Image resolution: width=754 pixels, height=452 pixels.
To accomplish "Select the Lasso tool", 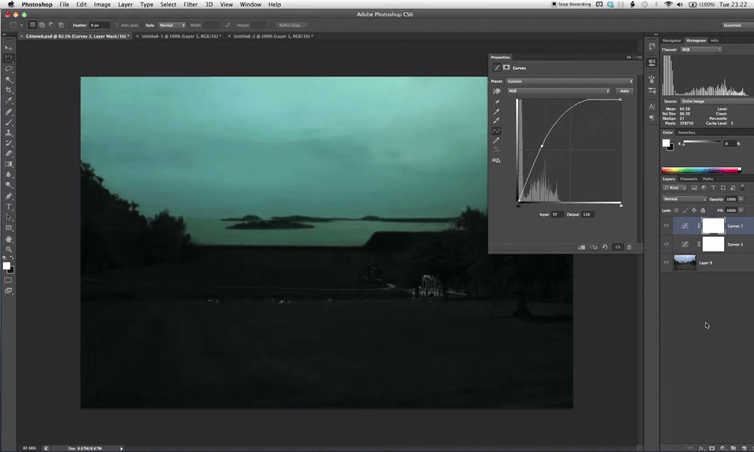I will click(x=8, y=69).
